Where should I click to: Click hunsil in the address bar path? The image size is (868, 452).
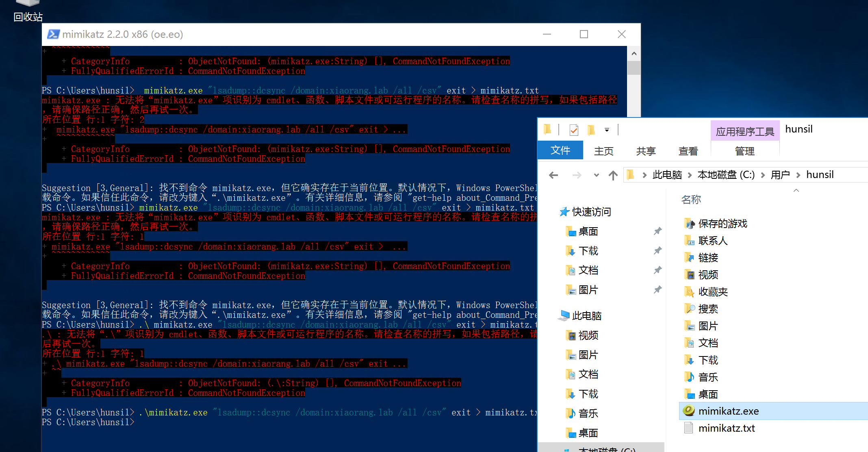coord(820,175)
